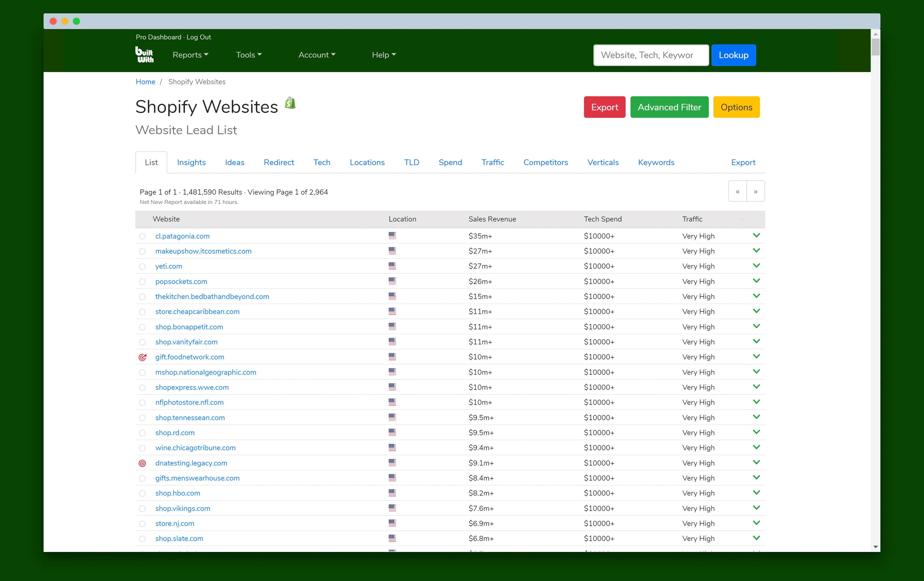Click the US flag for shop.hbo.com
This screenshot has height=581, width=924.
click(x=392, y=493)
